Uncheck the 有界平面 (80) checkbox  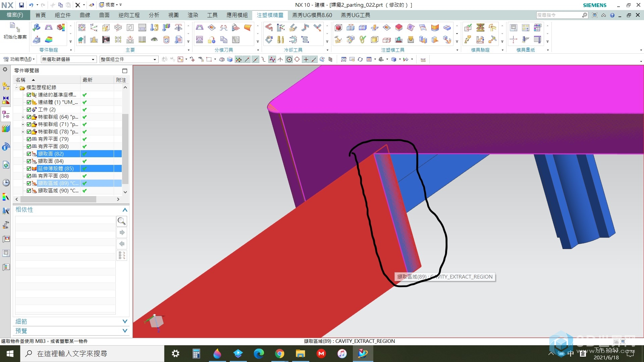pyautogui.click(x=29, y=146)
